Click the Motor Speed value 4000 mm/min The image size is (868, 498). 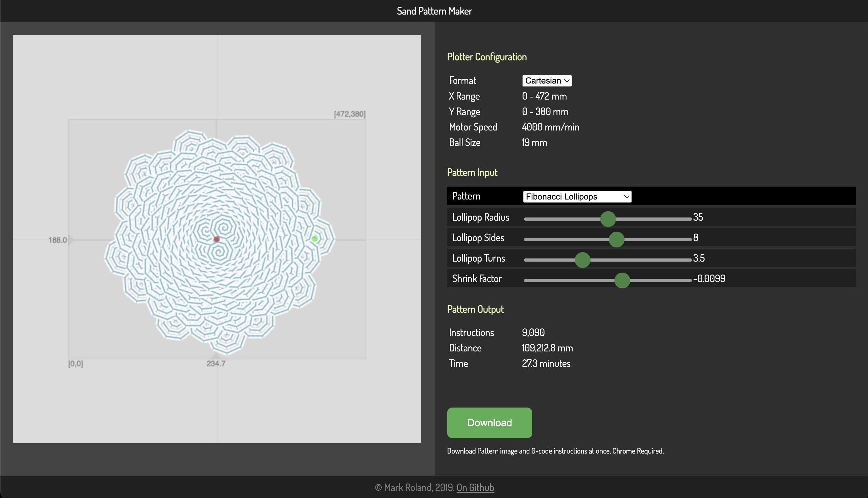click(550, 127)
